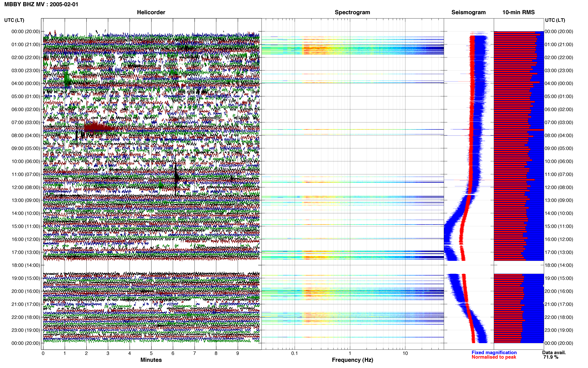Click the frequency tick '0.1'
The height and width of the screenshot is (368, 588).
(295, 353)
